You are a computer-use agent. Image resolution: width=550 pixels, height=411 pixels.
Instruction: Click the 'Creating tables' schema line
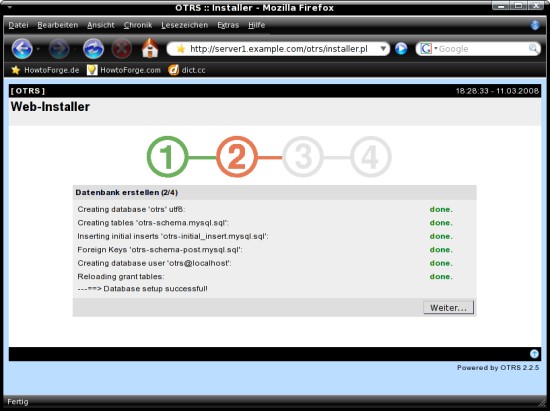click(x=153, y=223)
